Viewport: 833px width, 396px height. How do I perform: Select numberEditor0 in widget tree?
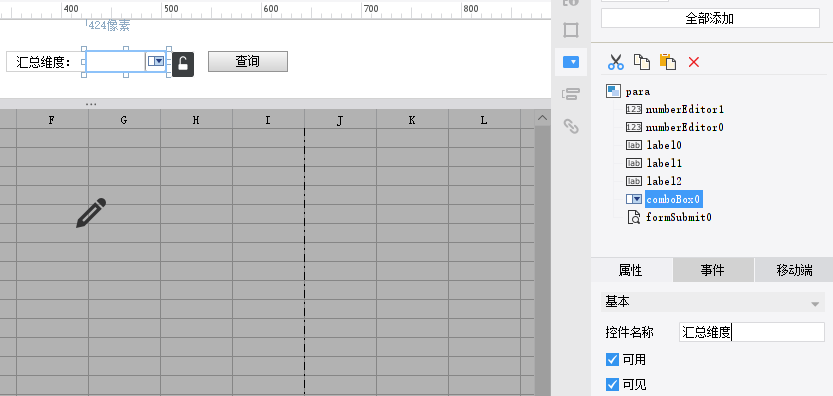point(684,128)
